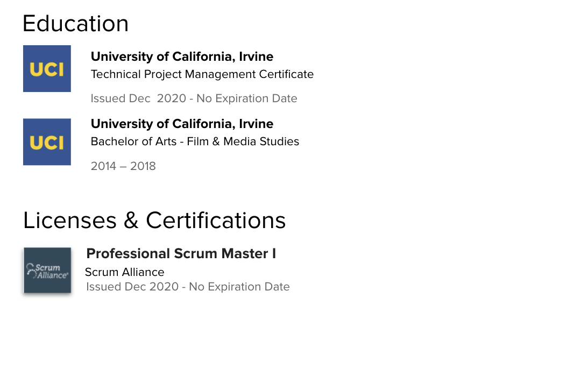
Task: Click the Education section heading
Action: (75, 24)
